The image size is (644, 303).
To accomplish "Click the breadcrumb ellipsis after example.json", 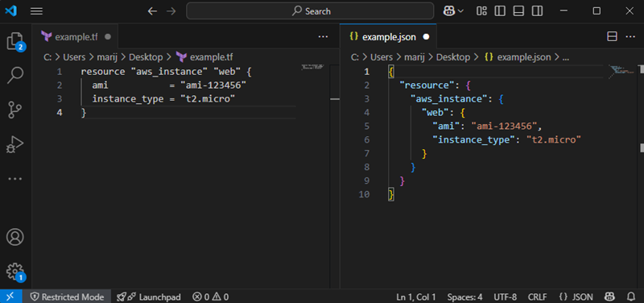I will (565, 58).
